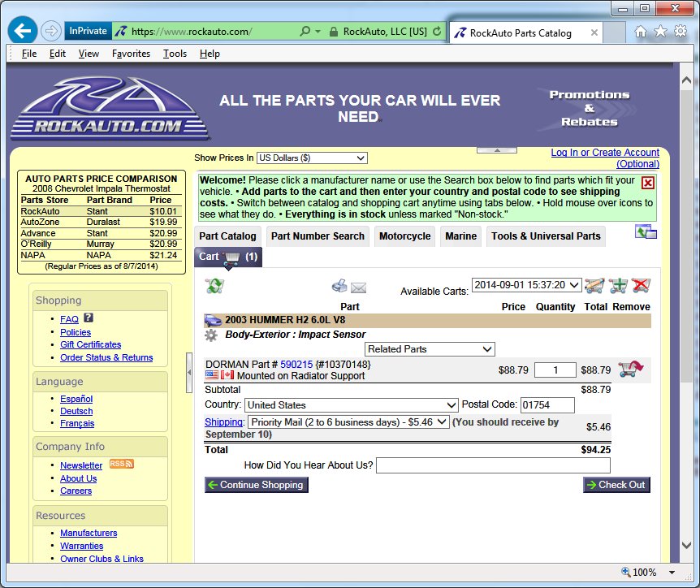This screenshot has width=700, height=588.
Task: Open the zoom level dropdown arrow
Action: [x=672, y=572]
